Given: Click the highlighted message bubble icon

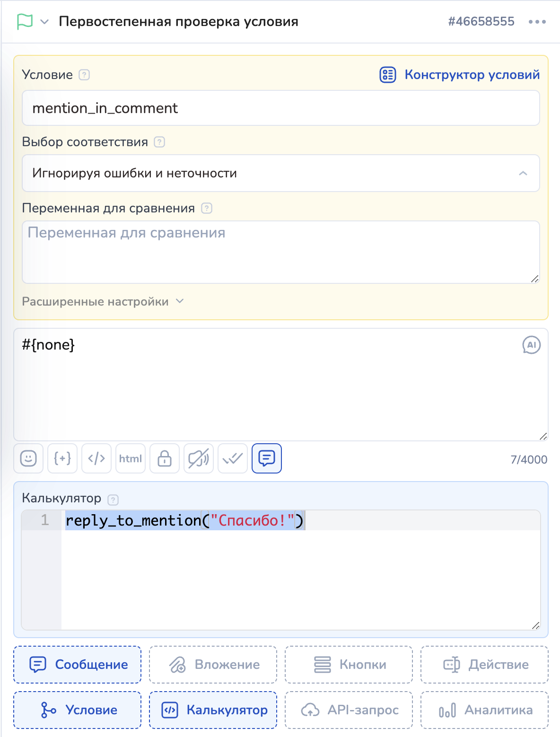Looking at the screenshot, I should (x=267, y=458).
